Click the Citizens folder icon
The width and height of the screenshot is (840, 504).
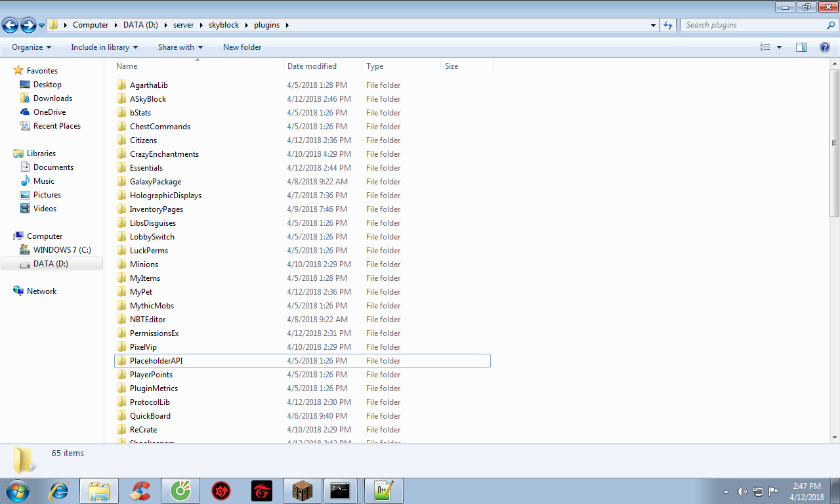click(x=121, y=140)
